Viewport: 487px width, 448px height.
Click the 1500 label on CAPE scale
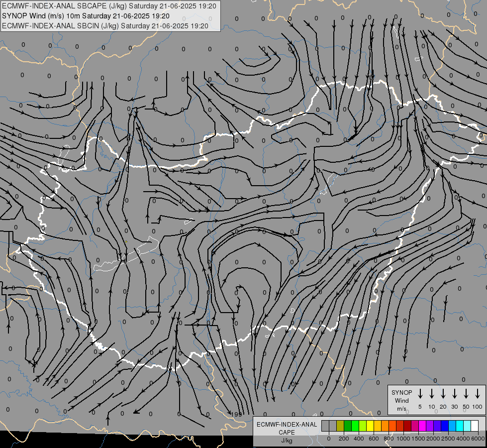click(x=418, y=439)
